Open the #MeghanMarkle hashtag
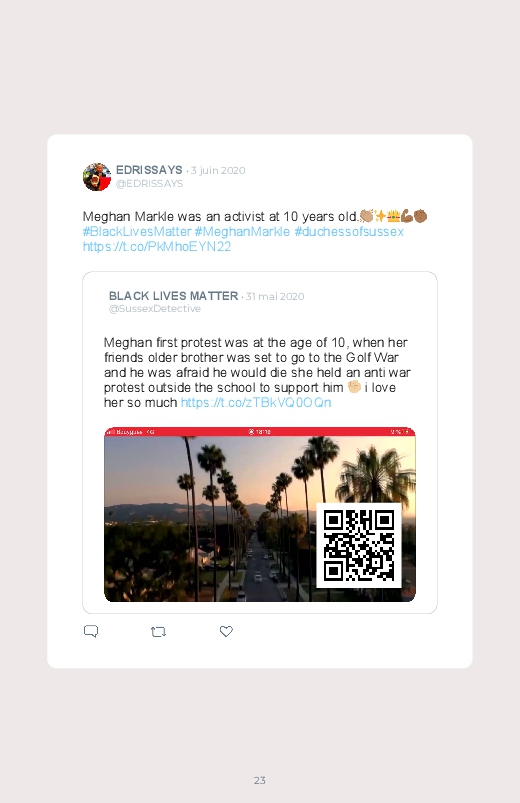Viewport: 520px width, 803px height. coord(242,231)
